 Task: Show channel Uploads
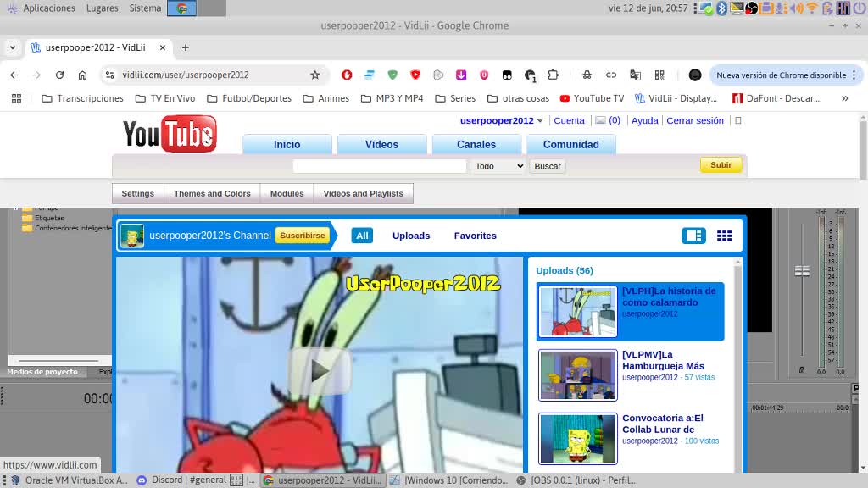411,236
